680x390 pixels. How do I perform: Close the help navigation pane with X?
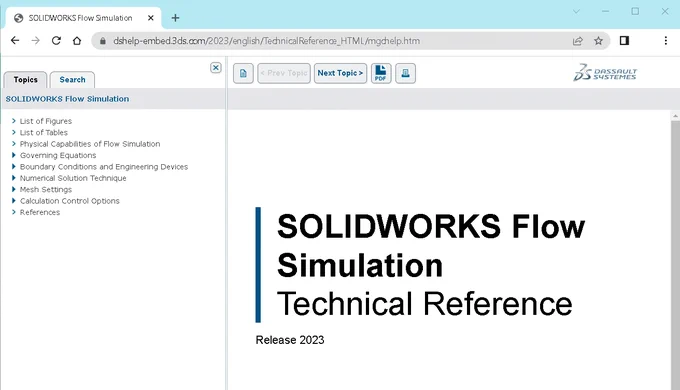(x=216, y=68)
